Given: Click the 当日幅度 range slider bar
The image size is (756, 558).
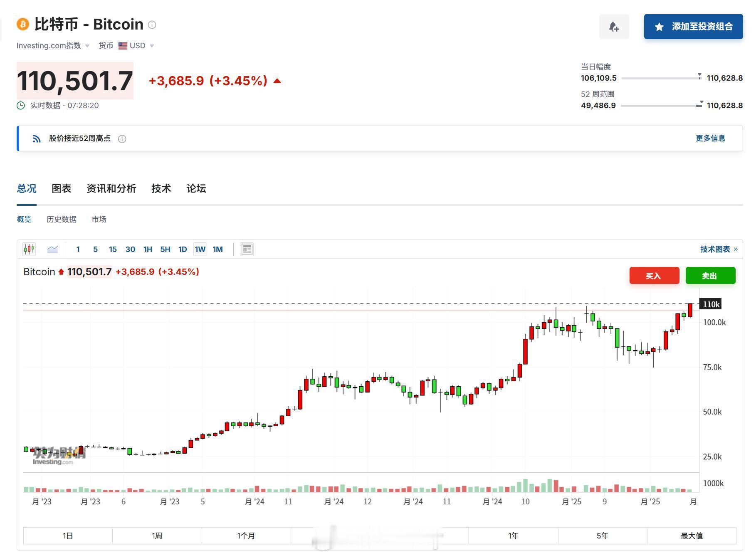Looking at the screenshot, I should click(x=662, y=78).
